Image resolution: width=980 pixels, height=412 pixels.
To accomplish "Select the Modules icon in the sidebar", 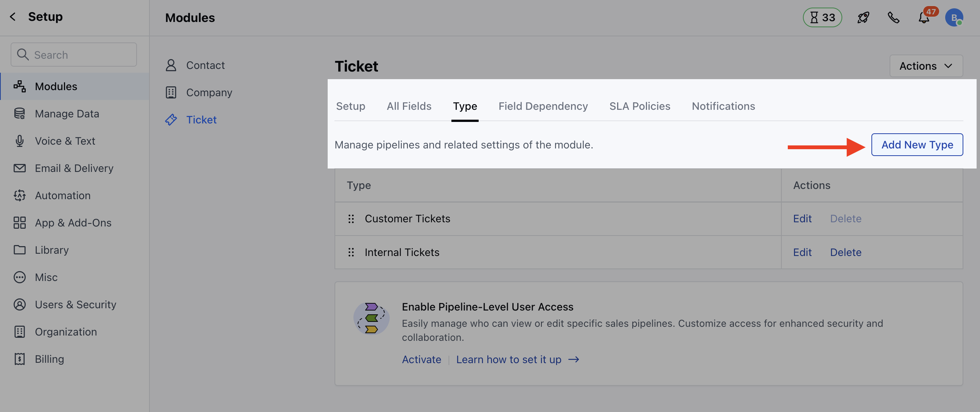I will coord(20,86).
